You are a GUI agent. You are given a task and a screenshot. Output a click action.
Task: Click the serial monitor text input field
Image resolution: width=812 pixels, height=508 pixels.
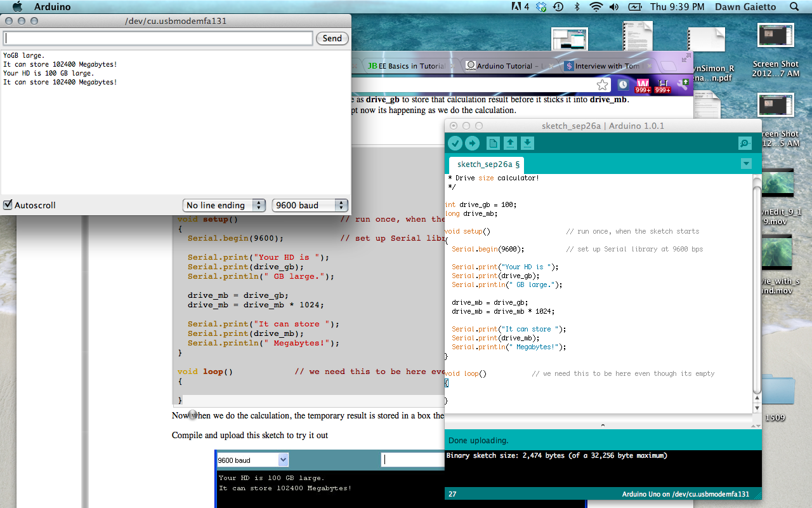158,38
